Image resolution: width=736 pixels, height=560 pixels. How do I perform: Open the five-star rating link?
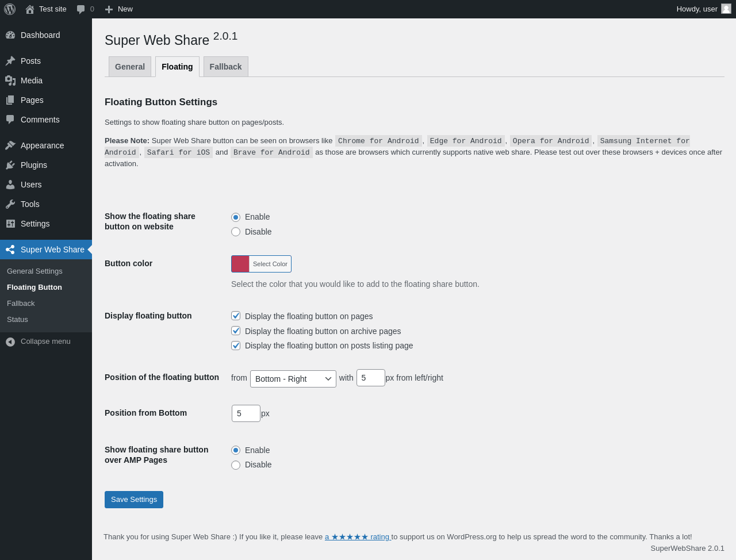click(x=358, y=537)
